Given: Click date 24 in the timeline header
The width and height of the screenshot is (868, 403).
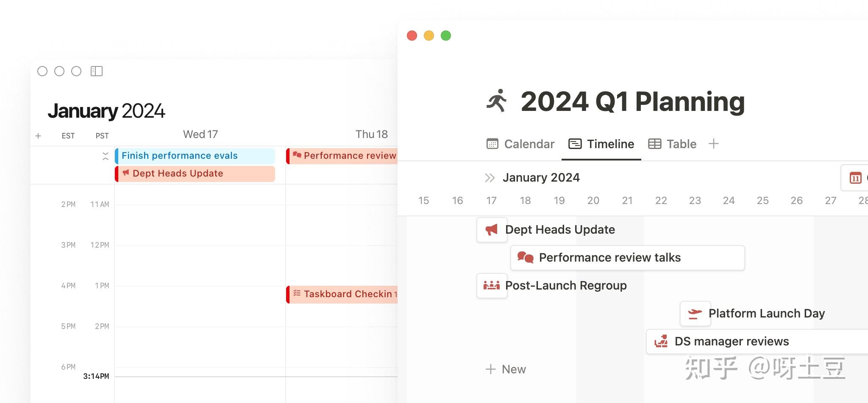Looking at the screenshot, I should coord(729,200).
